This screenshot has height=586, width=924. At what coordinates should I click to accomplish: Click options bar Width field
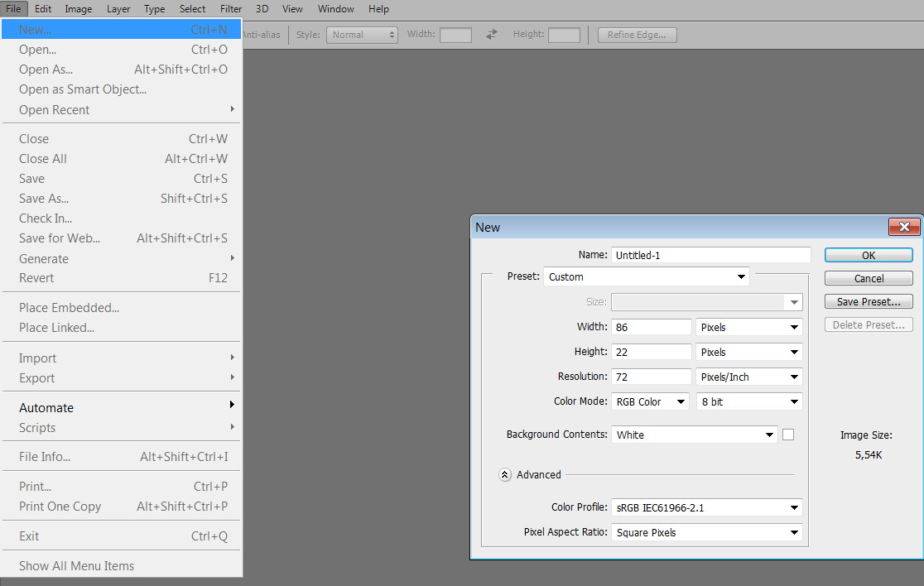click(455, 35)
